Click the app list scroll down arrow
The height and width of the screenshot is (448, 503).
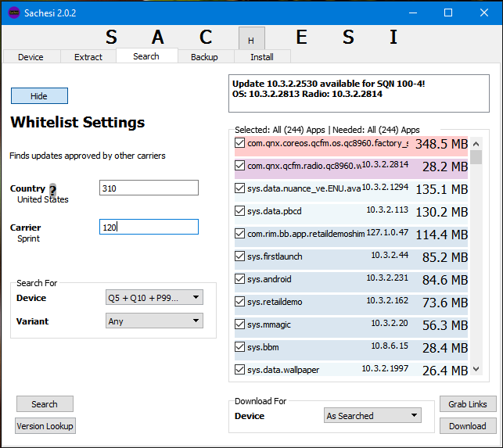point(476,369)
